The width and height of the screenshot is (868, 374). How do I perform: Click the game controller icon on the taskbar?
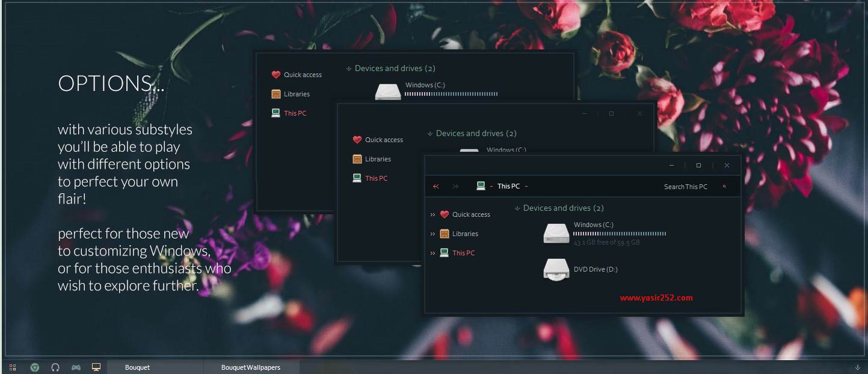coord(76,367)
